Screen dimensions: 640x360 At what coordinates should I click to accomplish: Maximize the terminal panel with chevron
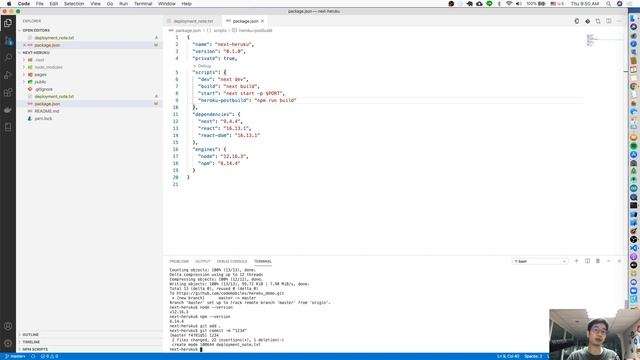tap(609, 261)
